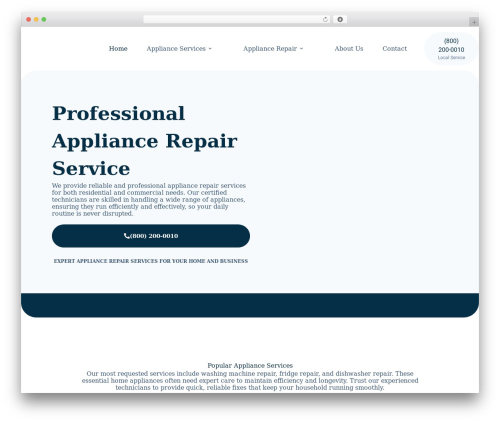Viewport: 500px width, 423px height.
Task: Click the yellow minimize window dot
Action: pos(36,20)
